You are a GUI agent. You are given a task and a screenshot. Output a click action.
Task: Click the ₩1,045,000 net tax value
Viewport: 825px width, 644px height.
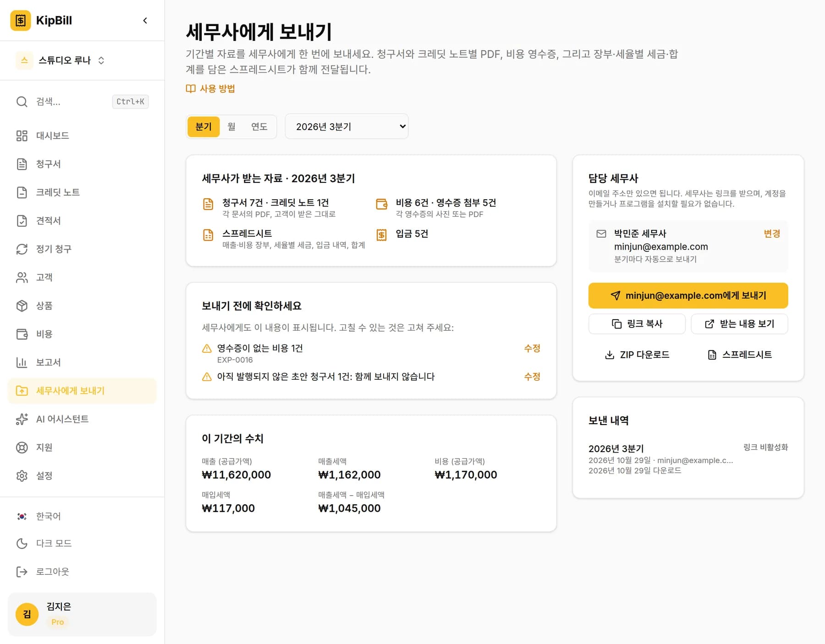click(x=349, y=508)
